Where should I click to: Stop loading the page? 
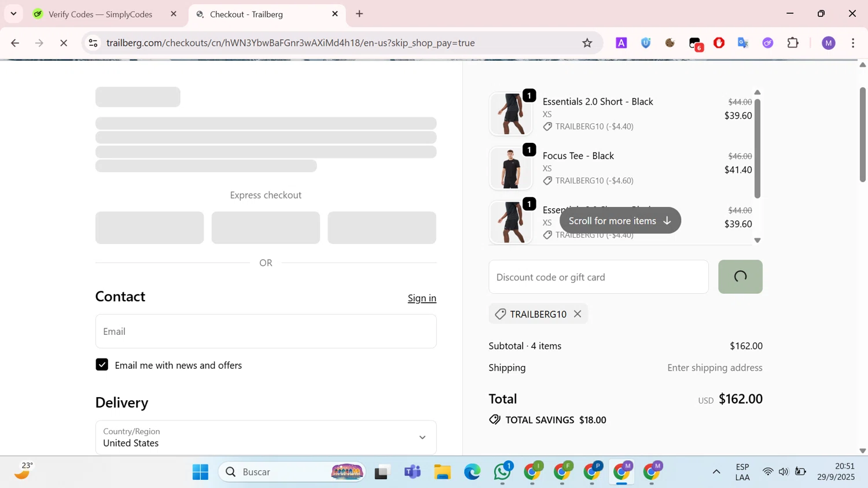(64, 43)
